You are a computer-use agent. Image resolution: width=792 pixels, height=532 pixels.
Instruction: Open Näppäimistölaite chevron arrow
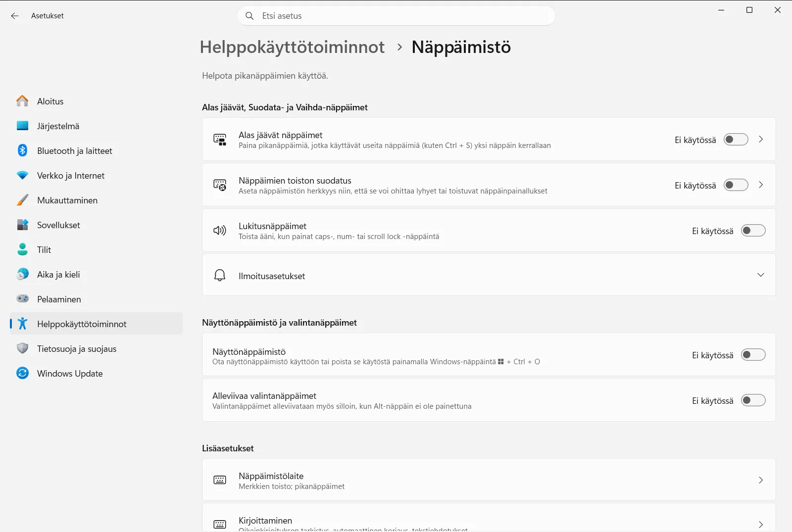tap(761, 480)
